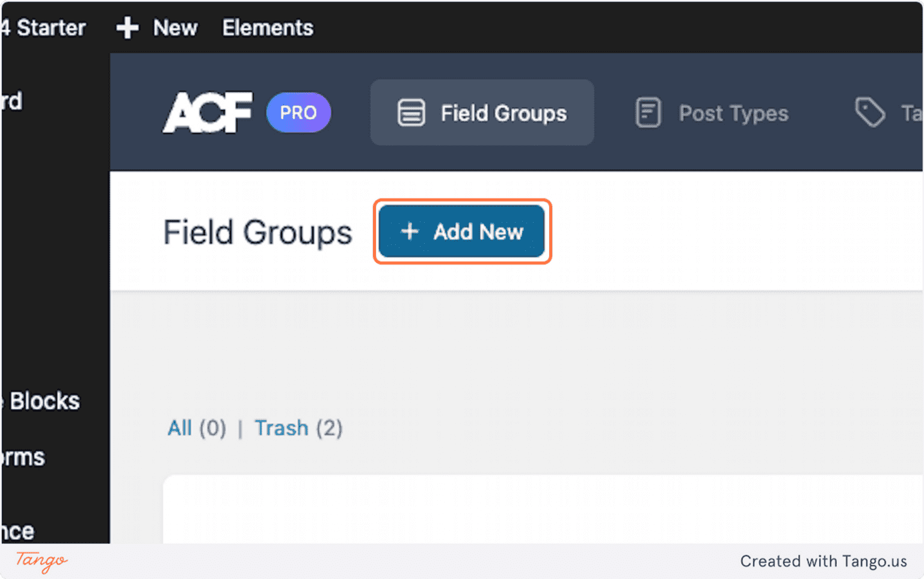Click the ACF logo icon
This screenshot has width=924, height=579.
coord(207,112)
